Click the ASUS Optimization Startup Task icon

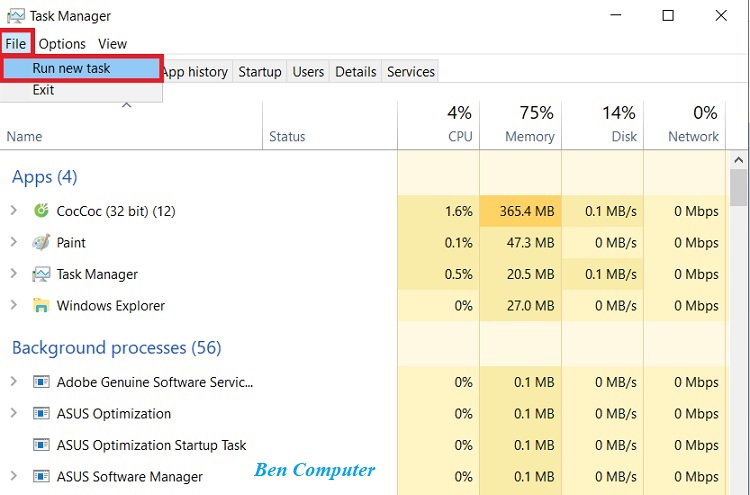coord(41,445)
